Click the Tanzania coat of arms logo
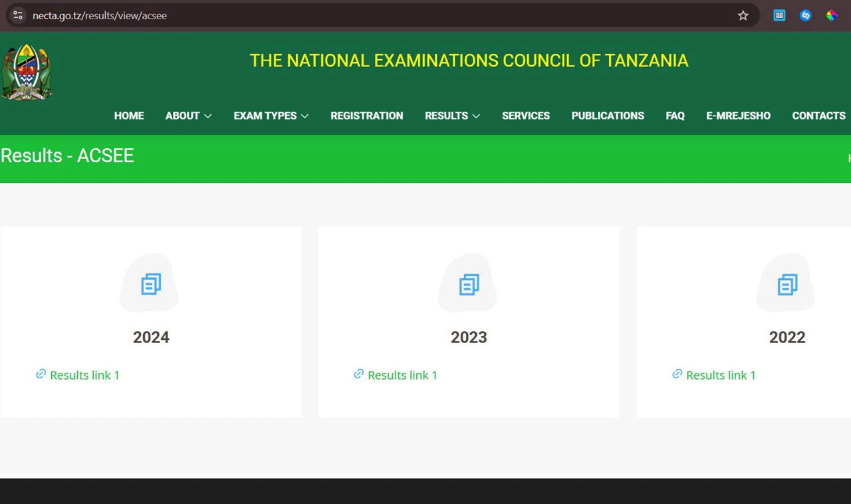 tap(27, 72)
